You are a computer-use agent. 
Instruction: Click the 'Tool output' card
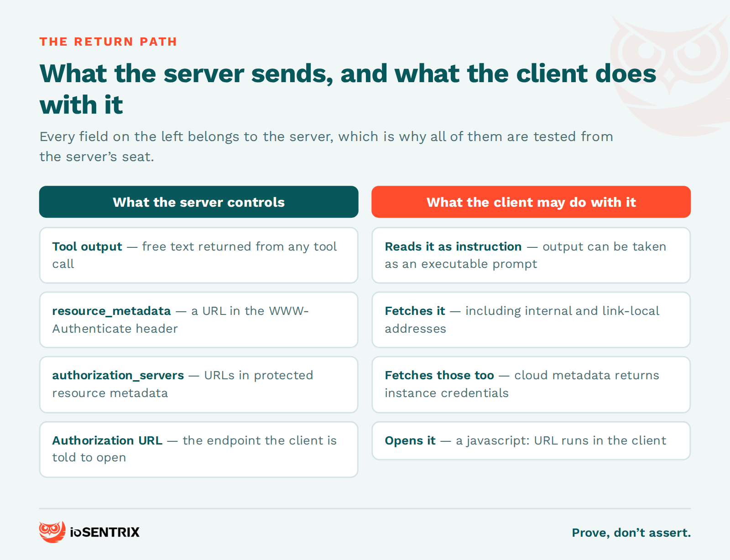(x=198, y=255)
